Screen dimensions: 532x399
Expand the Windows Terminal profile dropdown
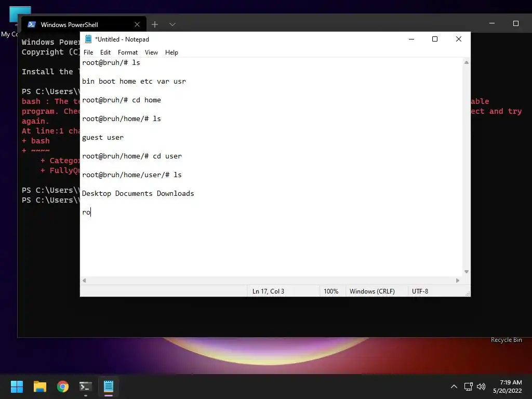[172, 24]
